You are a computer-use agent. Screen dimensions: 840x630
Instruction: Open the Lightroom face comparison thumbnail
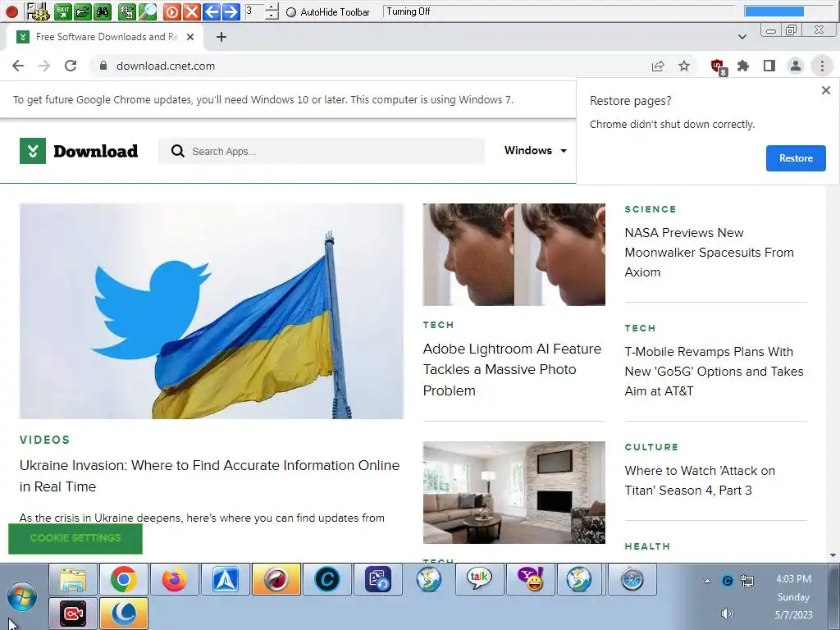tap(514, 254)
